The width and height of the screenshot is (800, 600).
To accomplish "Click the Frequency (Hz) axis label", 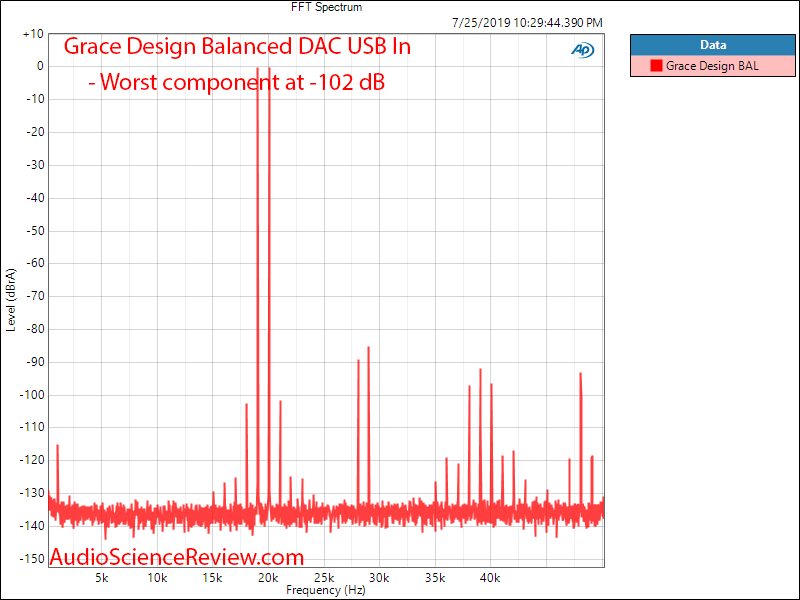I will [x=326, y=590].
